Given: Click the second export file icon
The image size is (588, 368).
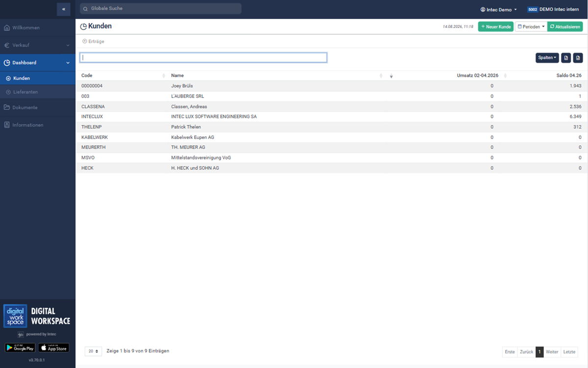Looking at the screenshot, I should tap(578, 58).
